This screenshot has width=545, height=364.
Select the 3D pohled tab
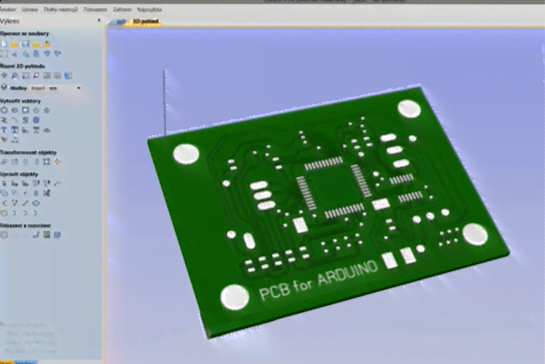146,22
